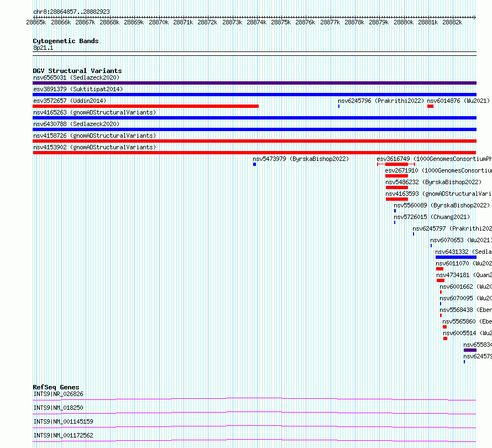492x448 pixels.
Task: Open nsv4153902 (gnomADStructuralVariants) label
Action: [x=95, y=147]
